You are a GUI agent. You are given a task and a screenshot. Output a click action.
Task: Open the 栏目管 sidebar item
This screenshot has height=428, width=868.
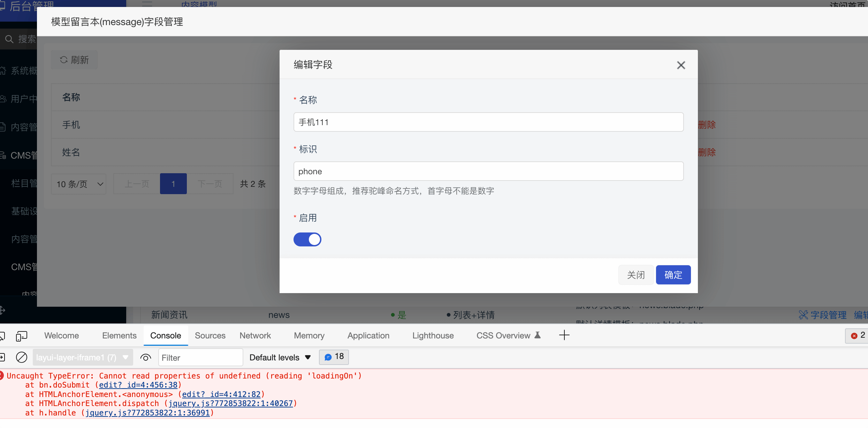click(x=24, y=183)
